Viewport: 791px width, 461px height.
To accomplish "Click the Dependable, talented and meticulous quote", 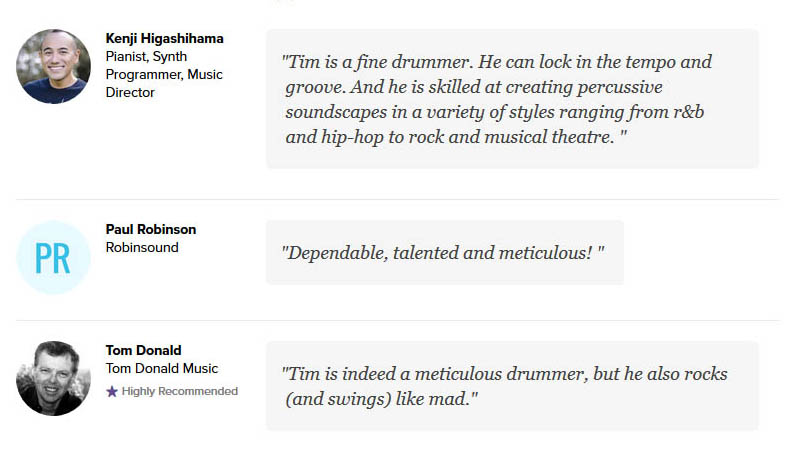I will (x=444, y=252).
